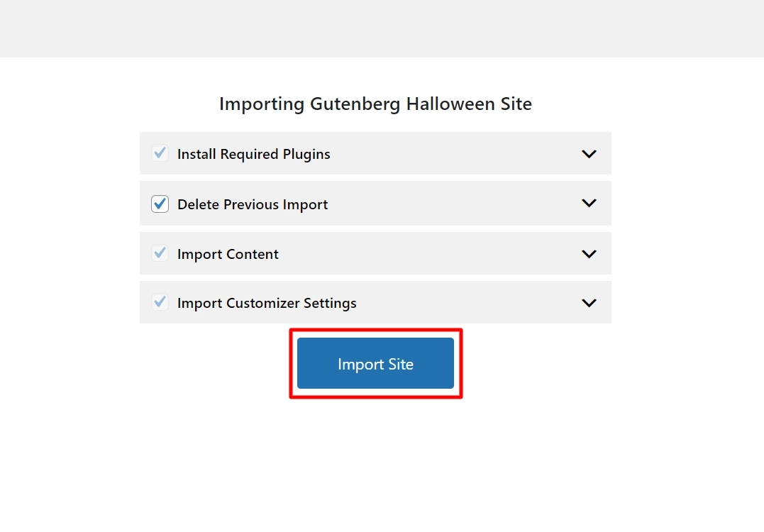Select the chevron beside Install Required Plugins
This screenshot has height=532, width=764.
click(x=588, y=153)
